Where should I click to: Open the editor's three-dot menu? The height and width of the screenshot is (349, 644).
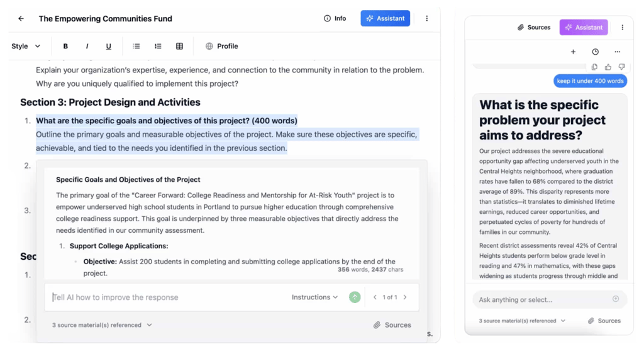pos(427,18)
